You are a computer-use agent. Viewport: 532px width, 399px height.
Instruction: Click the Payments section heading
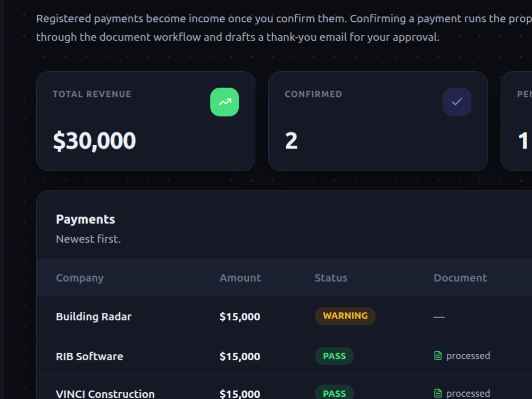point(86,219)
